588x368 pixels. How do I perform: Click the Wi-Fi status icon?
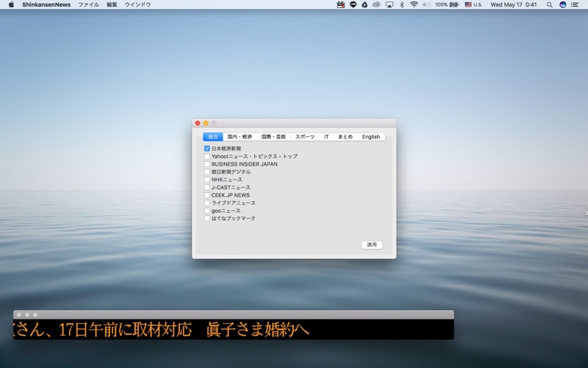coord(414,4)
